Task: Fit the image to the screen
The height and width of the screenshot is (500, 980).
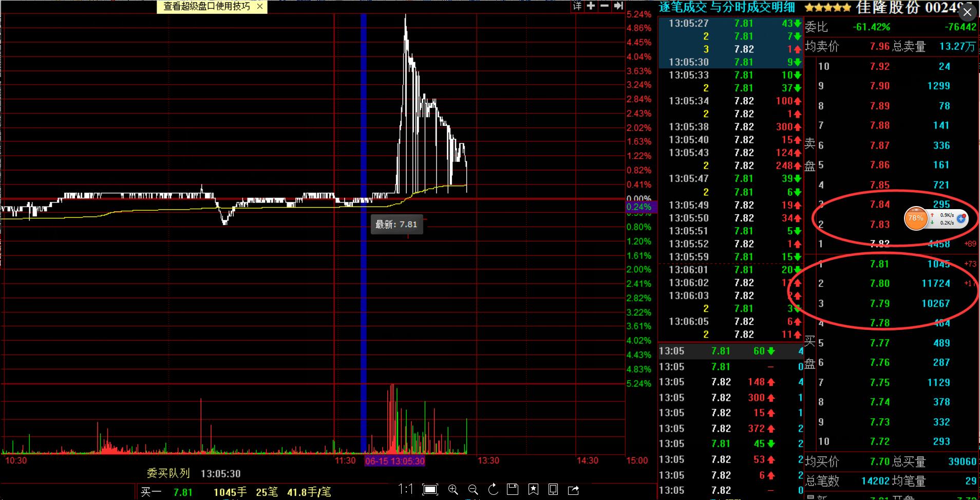Action: [430, 489]
